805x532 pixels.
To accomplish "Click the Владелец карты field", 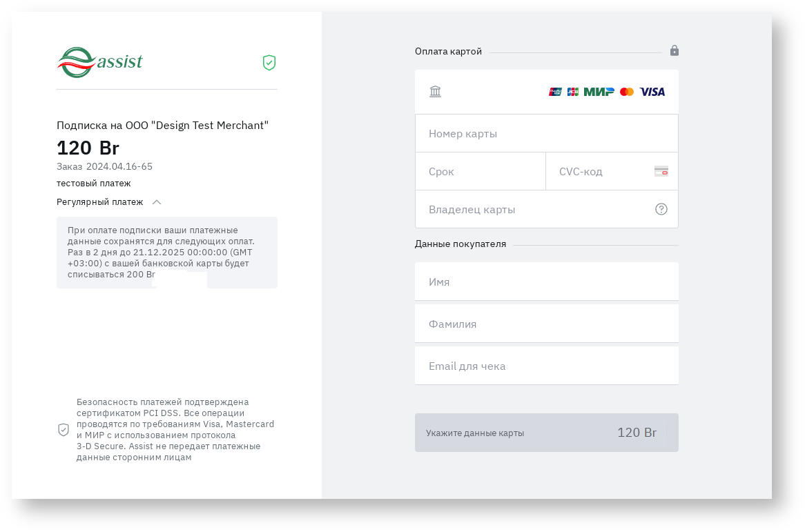I will coord(532,210).
